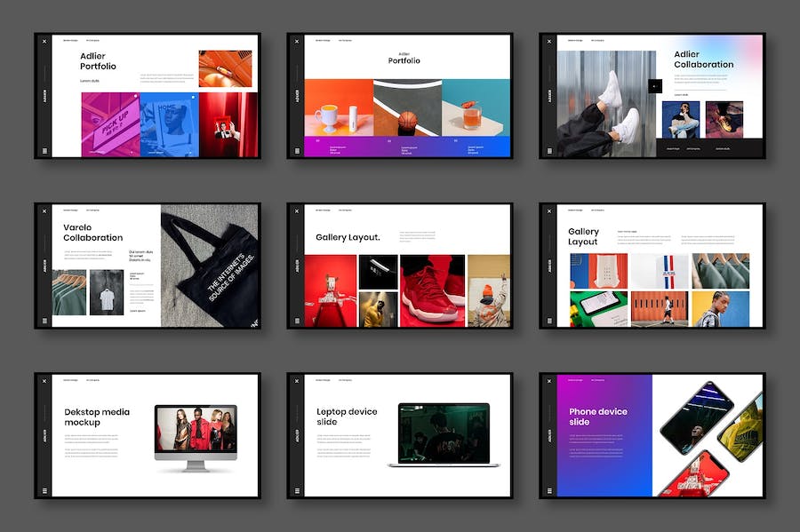This screenshot has width=800, height=532.
Task: Click the 'Varelo Collaboration' heading
Action: tap(92, 232)
